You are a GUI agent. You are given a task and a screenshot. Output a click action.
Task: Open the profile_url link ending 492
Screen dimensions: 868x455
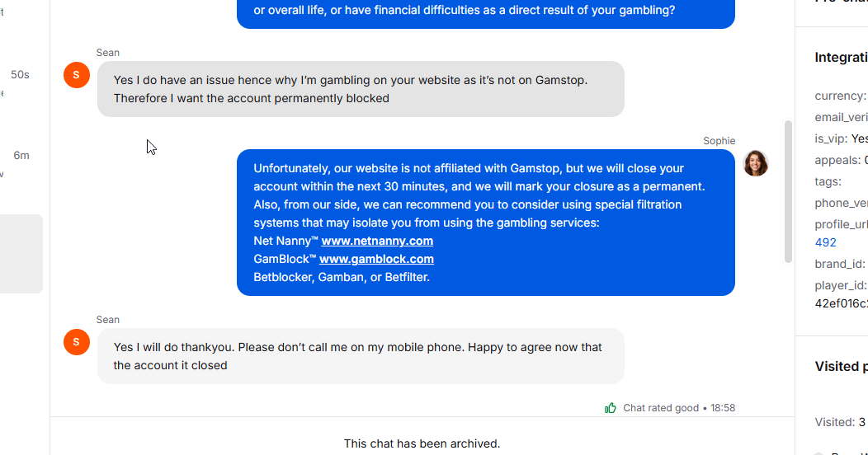[x=825, y=242]
